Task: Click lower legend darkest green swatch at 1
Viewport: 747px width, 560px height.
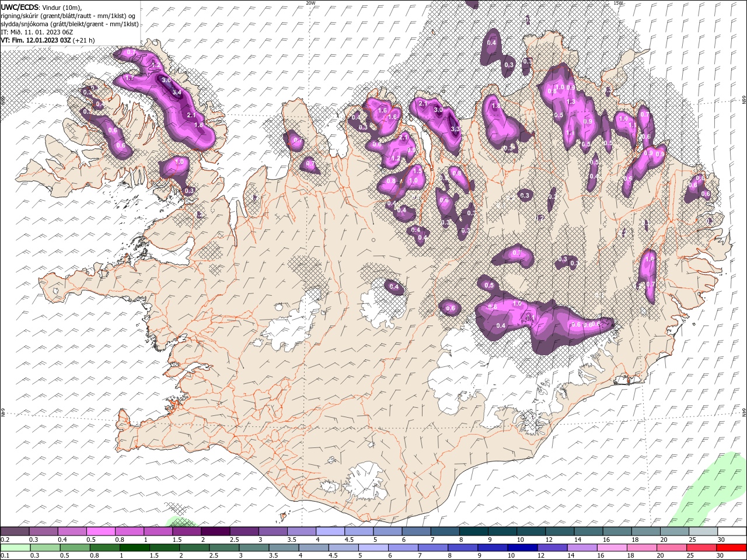Action: 135,548
